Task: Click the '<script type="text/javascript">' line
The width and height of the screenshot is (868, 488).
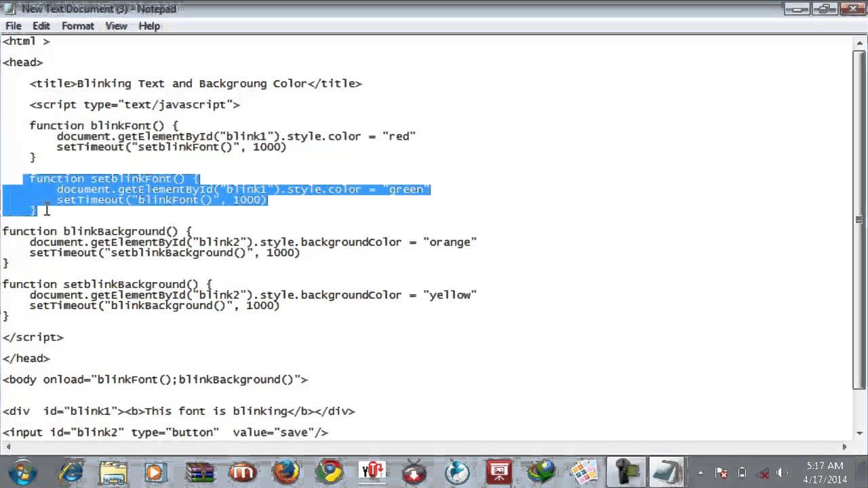Action: tap(134, 104)
